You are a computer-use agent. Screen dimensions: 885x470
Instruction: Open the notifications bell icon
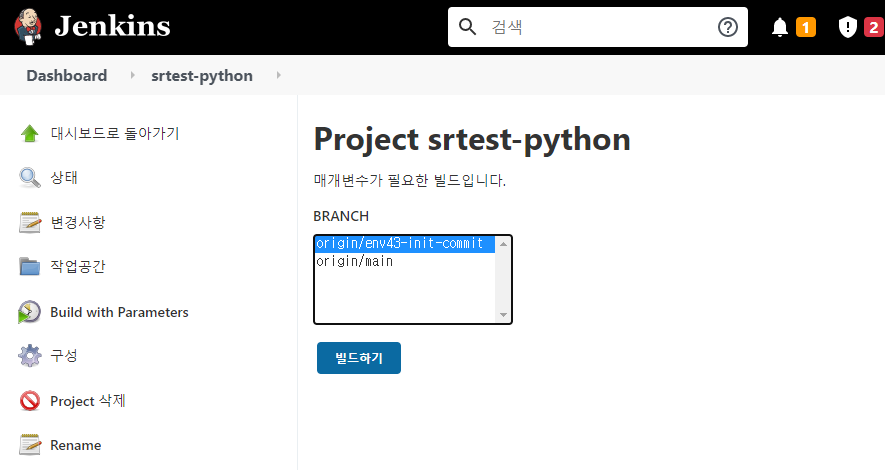pos(779,27)
